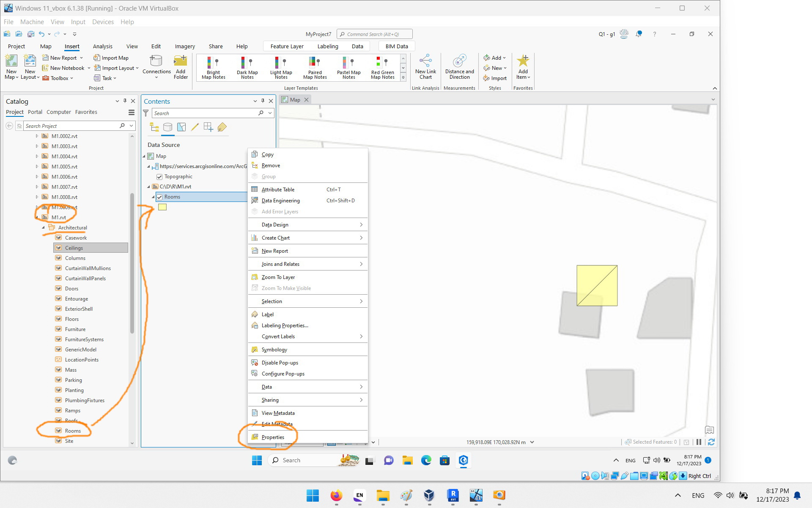Open the New Notebook dropdown arrow
The width and height of the screenshot is (812, 508).
coord(88,68)
